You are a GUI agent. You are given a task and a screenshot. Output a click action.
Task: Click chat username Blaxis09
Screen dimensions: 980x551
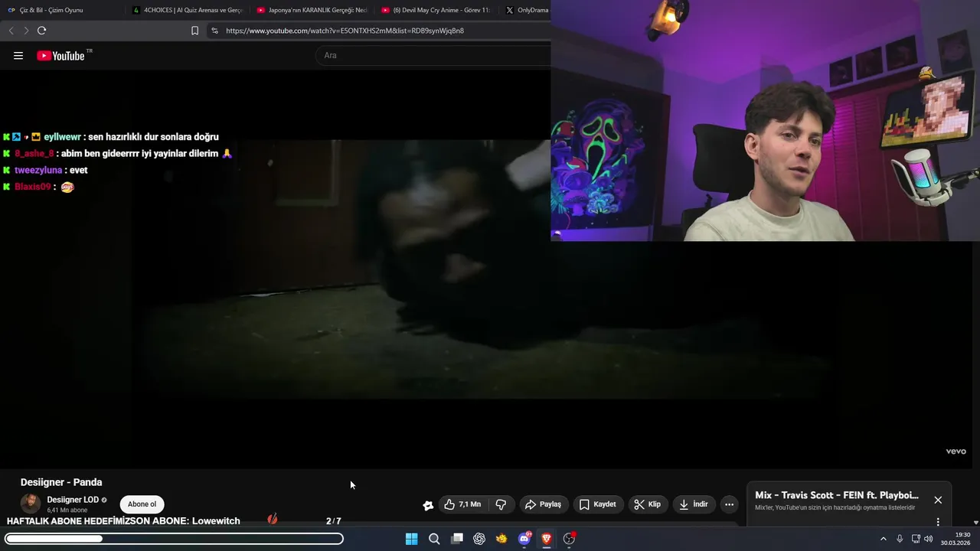[x=33, y=187]
